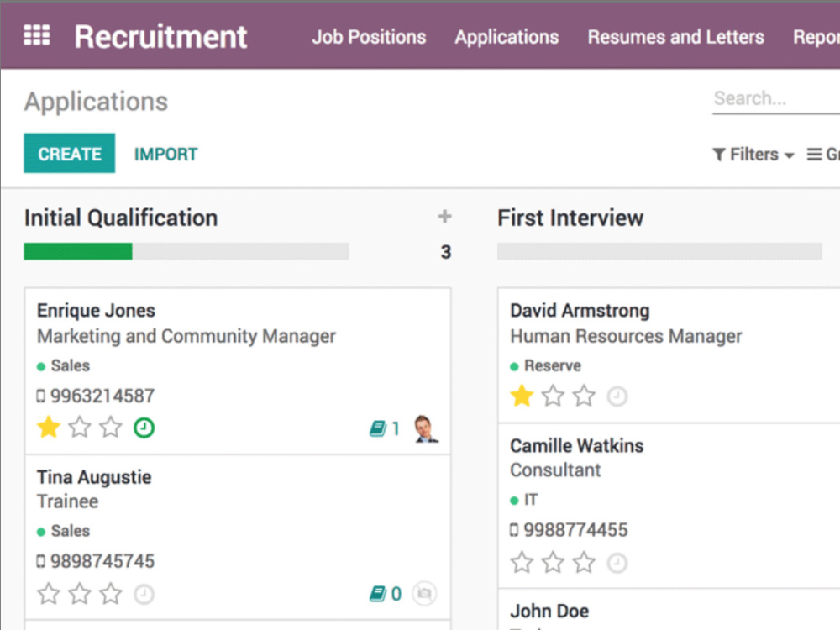The height and width of the screenshot is (630, 840).
Task: Click Enrique Jones' recruiter avatar photo
Action: [426, 428]
